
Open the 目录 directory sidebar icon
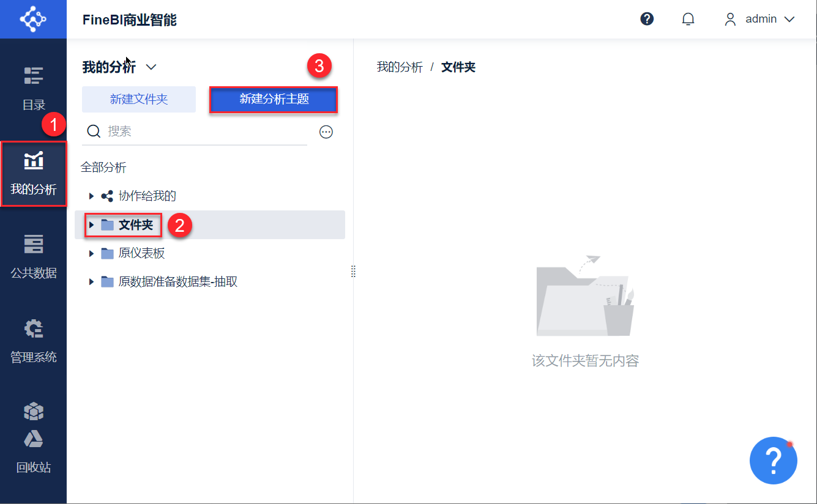coord(34,88)
